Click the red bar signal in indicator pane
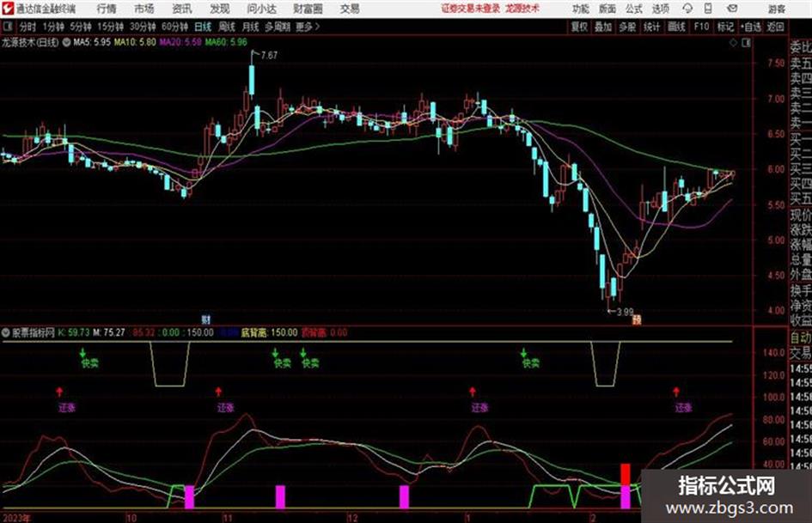 click(x=626, y=474)
